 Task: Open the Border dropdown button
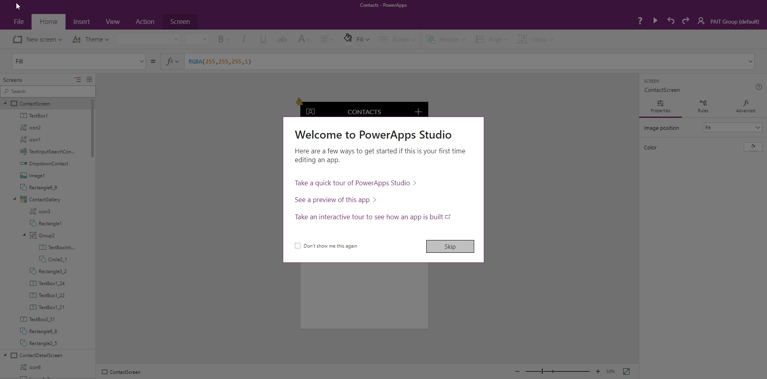[398, 40]
